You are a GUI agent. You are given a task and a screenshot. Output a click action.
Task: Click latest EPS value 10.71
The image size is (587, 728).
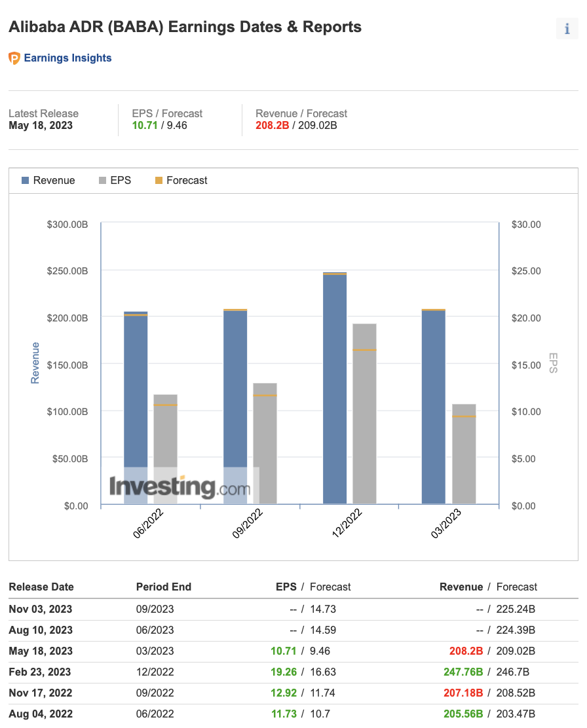[145, 125]
